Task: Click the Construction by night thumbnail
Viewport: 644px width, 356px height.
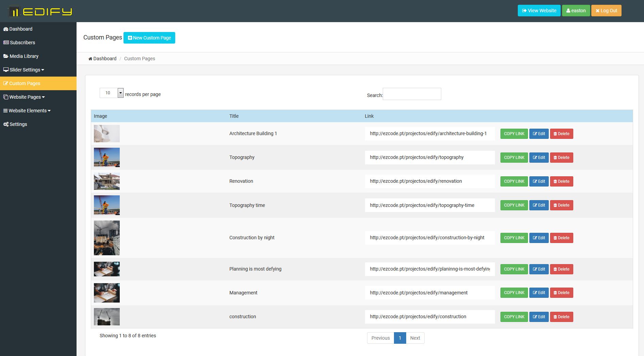Action: (x=107, y=238)
